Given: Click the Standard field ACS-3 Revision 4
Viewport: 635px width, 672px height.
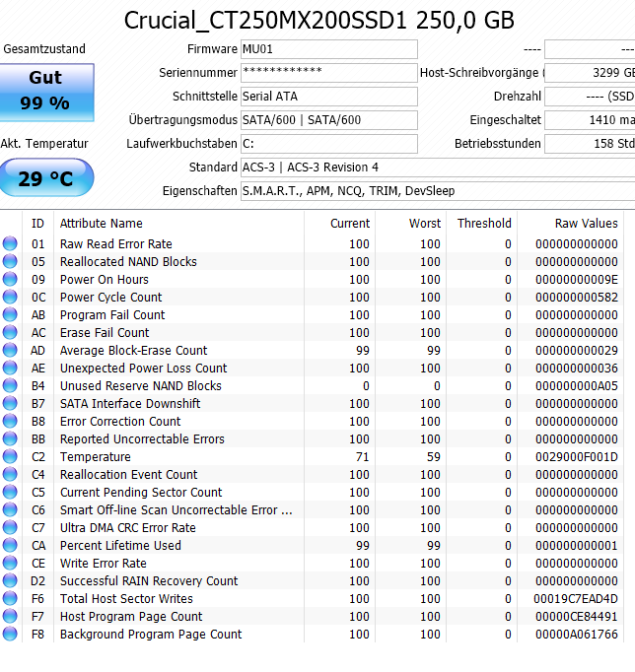Looking at the screenshot, I should click(438, 168).
